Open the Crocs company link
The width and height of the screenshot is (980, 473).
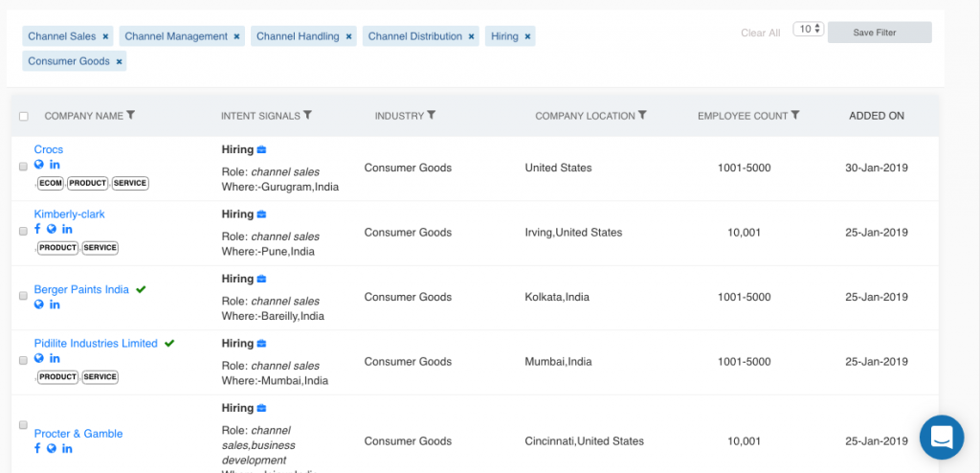[48, 149]
